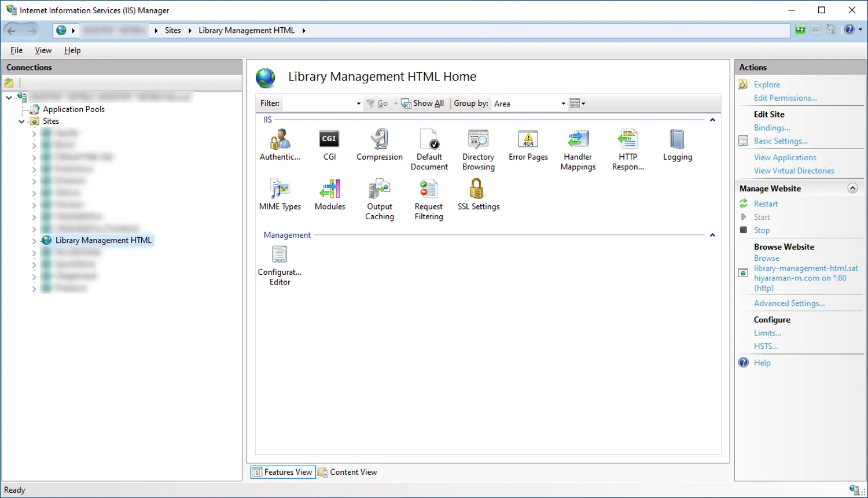Open the Authentication feature icon
Image resolution: width=868 pixels, height=498 pixels.
280,145
